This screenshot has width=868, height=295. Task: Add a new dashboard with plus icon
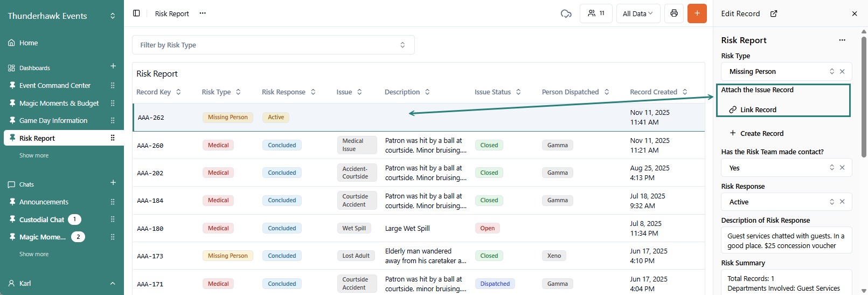(x=113, y=66)
